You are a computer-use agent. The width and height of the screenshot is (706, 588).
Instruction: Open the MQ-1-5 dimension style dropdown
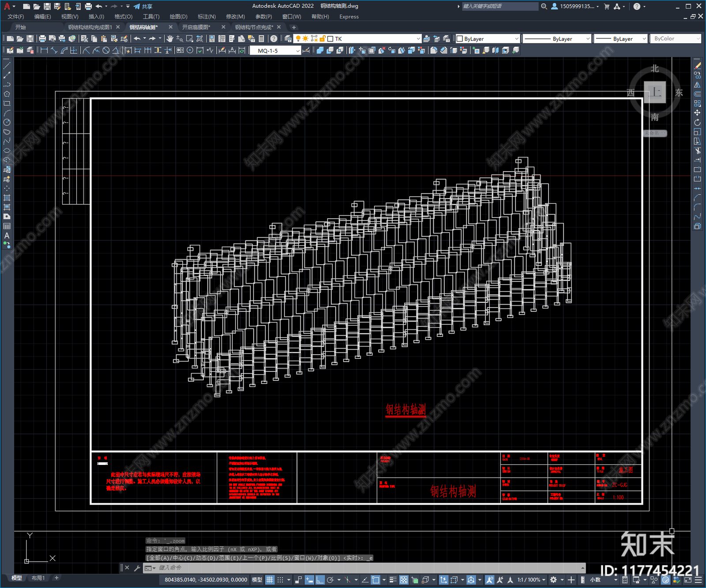(x=298, y=51)
